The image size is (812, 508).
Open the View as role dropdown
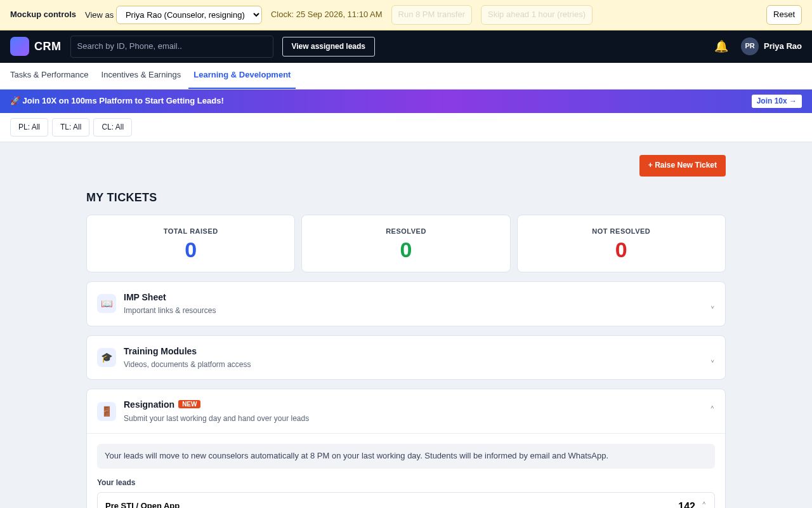pyautogui.click(x=189, y=15)
